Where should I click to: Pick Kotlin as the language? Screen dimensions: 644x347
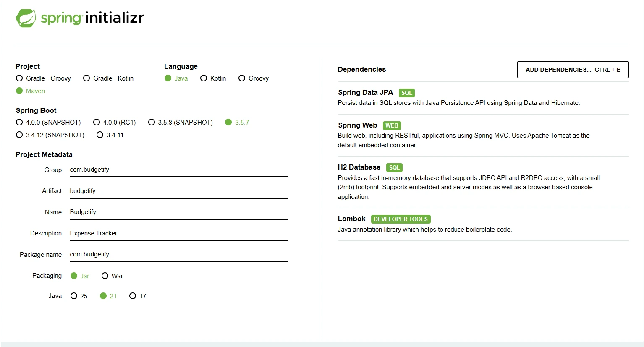204,78
